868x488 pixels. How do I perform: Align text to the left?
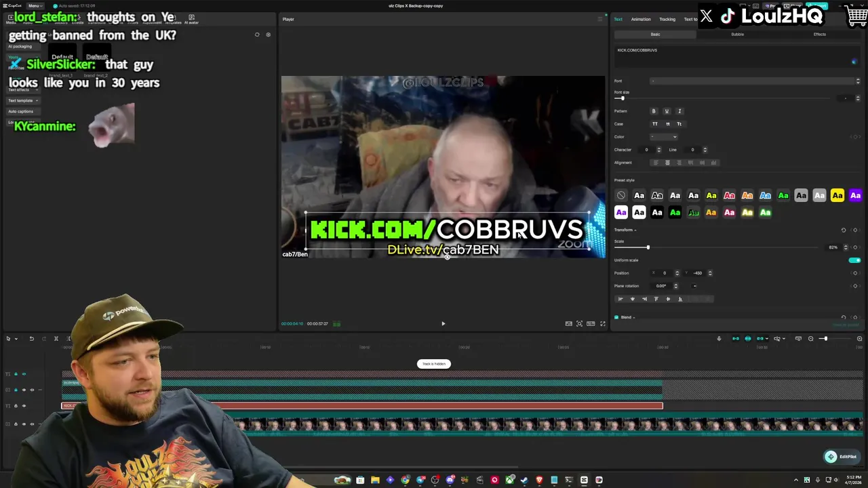click(655, 163)
